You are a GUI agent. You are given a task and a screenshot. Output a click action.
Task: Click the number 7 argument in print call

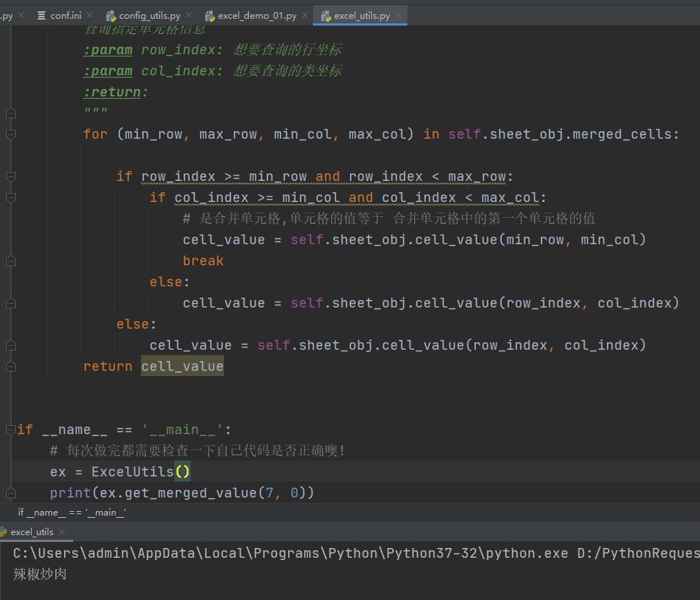pyautogui.click(x=269, y=493)
